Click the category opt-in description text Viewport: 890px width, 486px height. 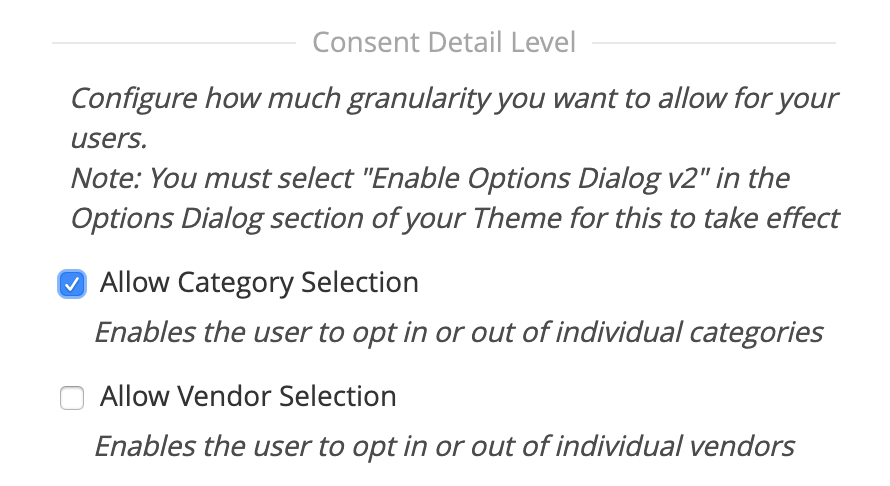coord(458,332)
